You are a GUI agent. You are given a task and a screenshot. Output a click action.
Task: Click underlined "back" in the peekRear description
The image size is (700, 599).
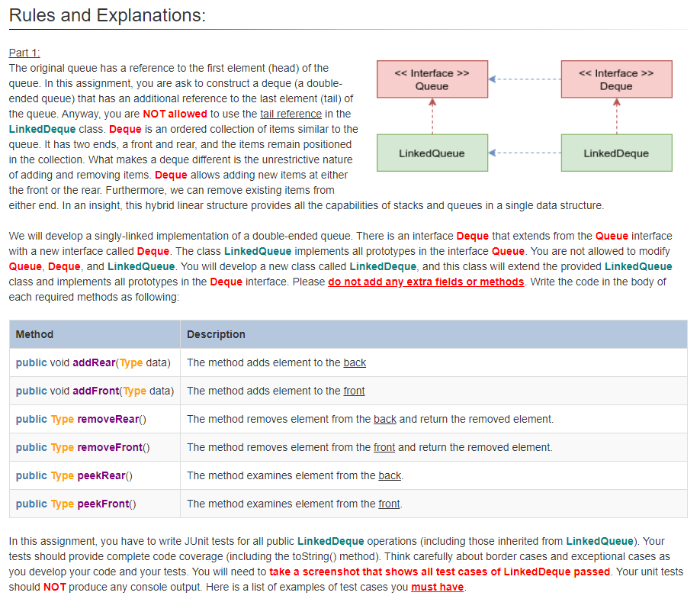pyautogui.click(x=388, y=475)
